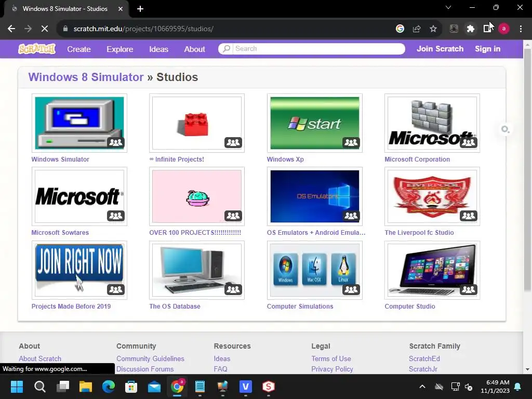This screenshot has width=532, height=399.
Task: Click the Windows Simulator studio title
Action: (60, 159)
